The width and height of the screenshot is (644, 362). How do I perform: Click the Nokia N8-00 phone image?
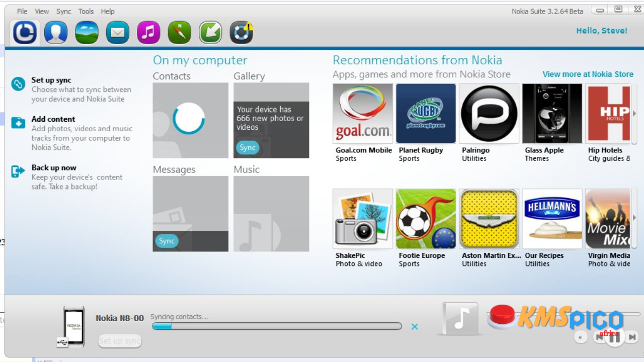point(73,326)
